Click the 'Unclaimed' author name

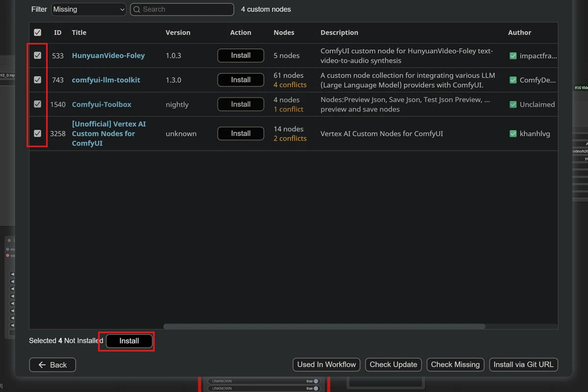pyautogui.click(x=537, y=105)
